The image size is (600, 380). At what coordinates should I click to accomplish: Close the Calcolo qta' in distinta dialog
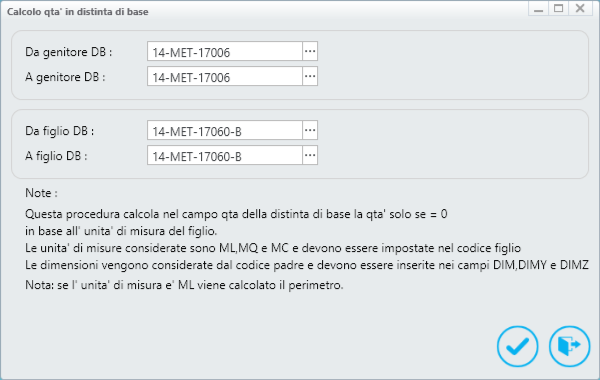pos(580,8)
